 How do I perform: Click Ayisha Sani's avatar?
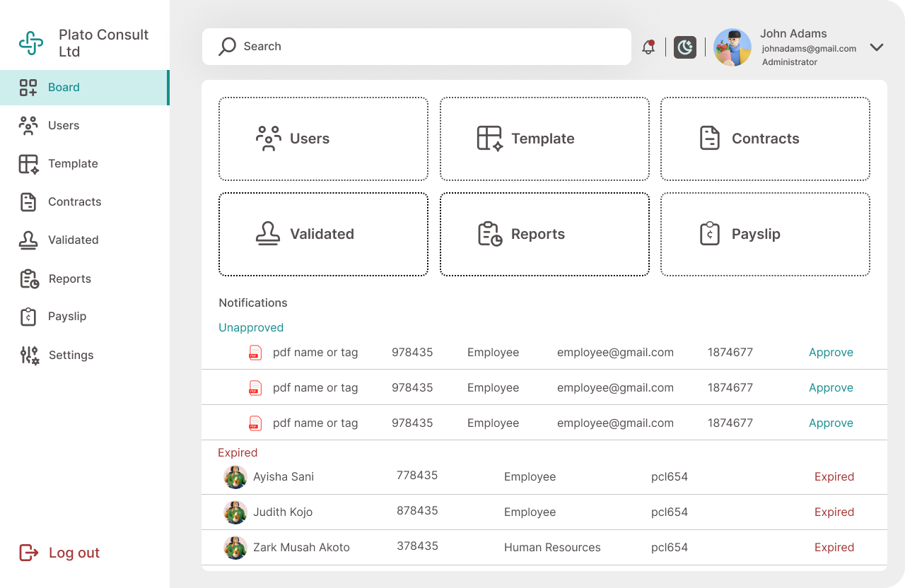[235, 477]
